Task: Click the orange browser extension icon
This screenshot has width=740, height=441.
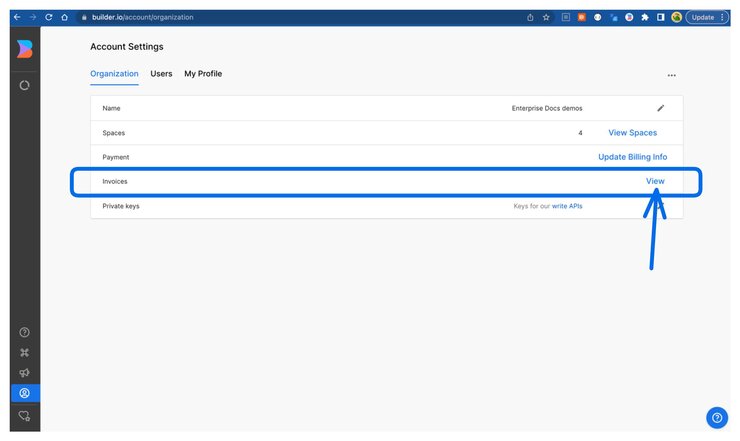Action: coord(581,17)
